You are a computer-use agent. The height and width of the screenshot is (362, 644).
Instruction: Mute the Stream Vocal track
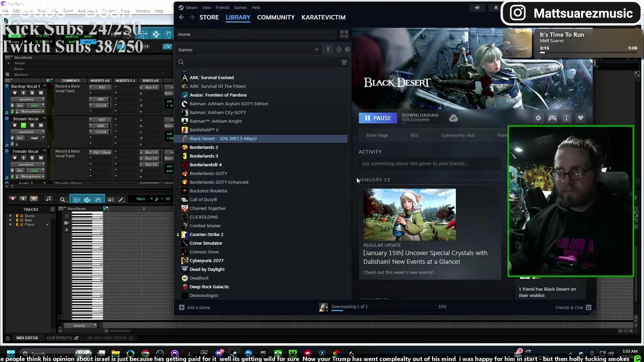coord(40,125)
